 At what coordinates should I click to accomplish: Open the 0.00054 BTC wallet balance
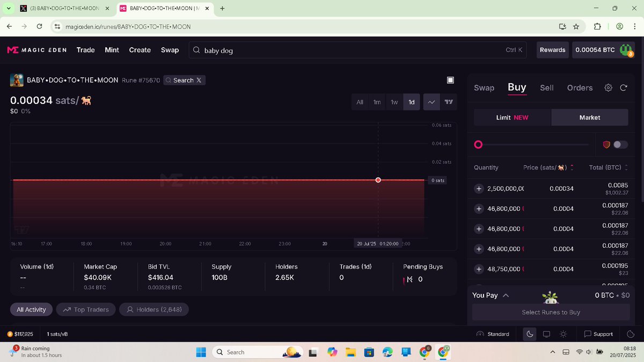coord(595,50)
